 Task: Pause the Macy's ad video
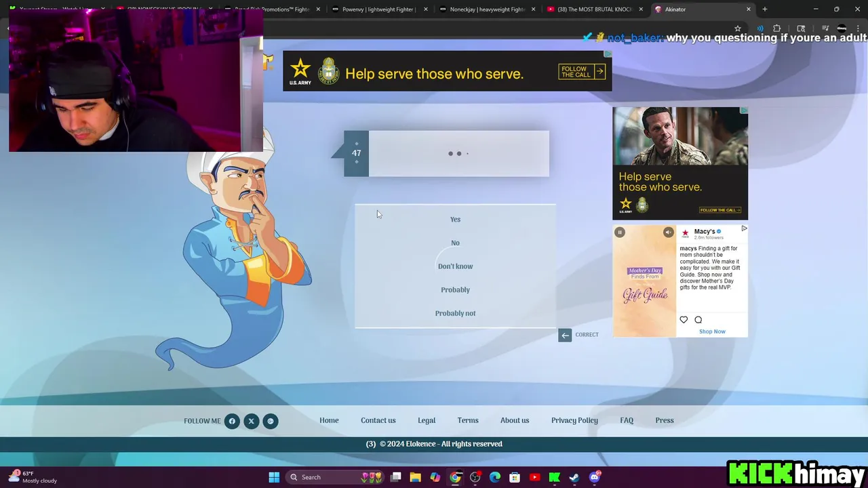tap(620, 232)
